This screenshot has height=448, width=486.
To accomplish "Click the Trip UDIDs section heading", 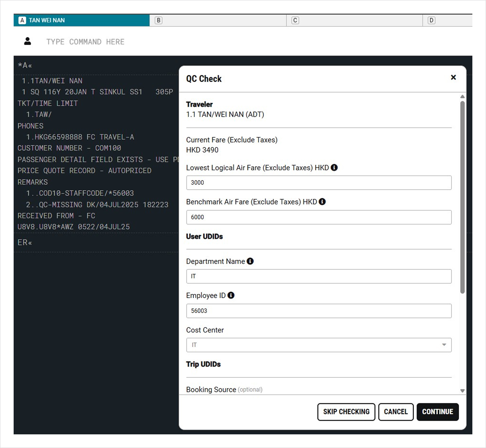I will tap(203, 364).
